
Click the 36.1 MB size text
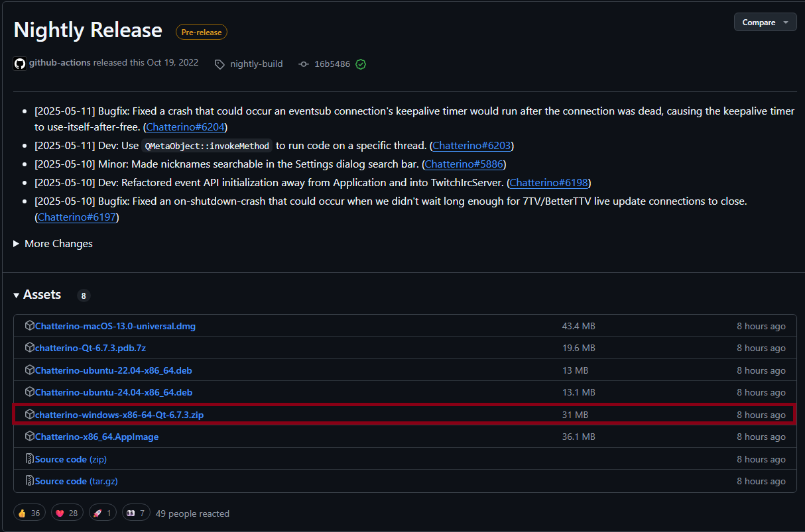click(x=579, y=437)
